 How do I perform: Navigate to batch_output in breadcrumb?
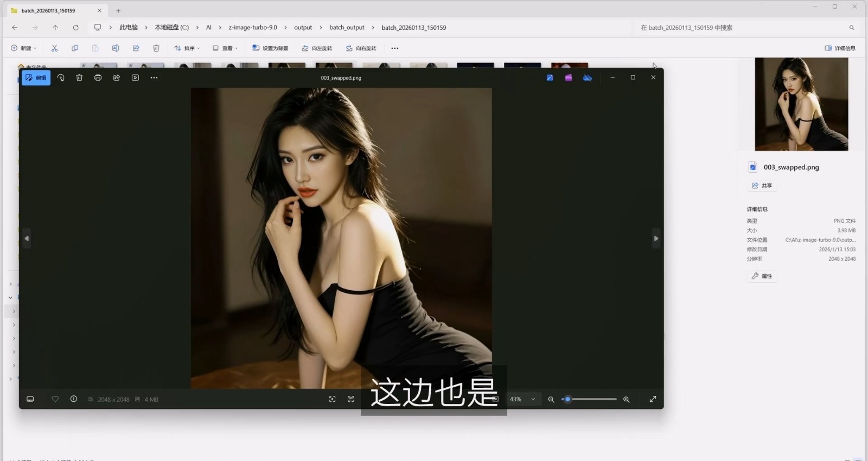[x=347, y=28]
